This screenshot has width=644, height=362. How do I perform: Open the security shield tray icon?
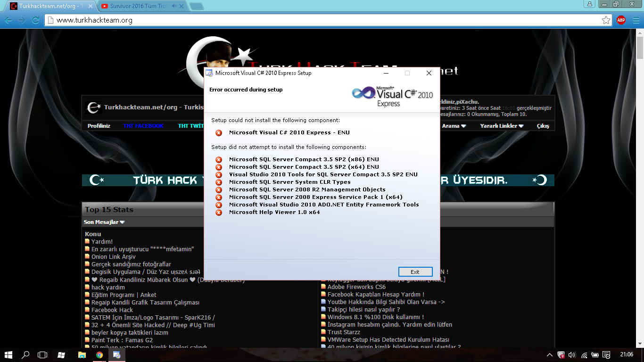tap(561, 355)
